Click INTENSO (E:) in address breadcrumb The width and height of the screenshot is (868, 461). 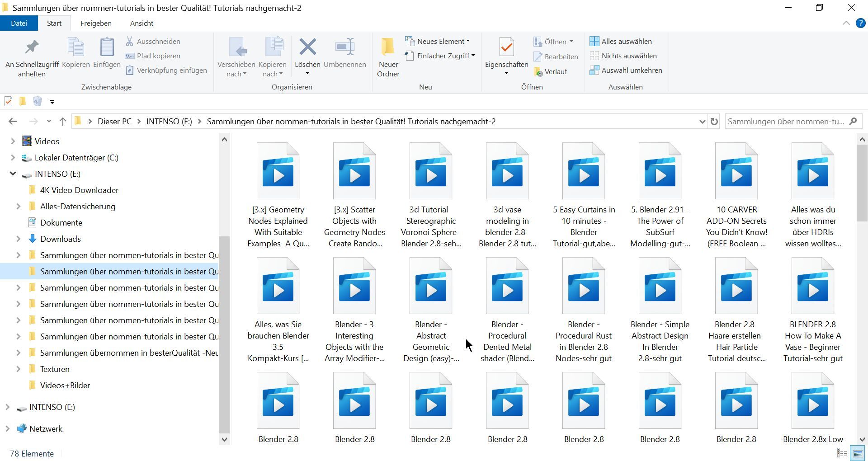pyautogui.click(x=169, y=122)
